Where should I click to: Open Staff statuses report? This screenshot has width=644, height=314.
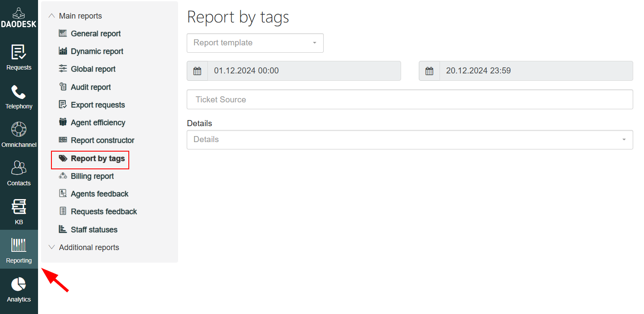coord(94,230)
